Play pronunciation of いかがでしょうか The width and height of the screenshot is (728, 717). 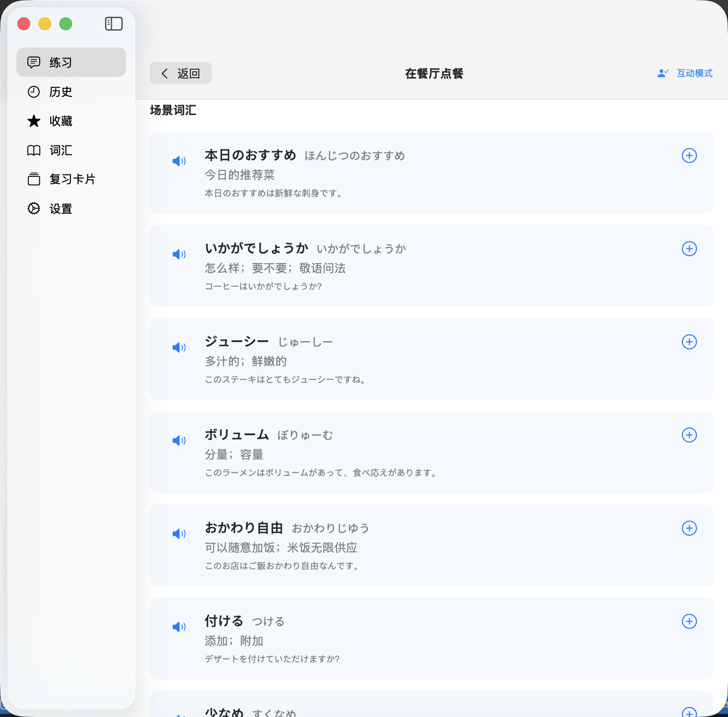179,254
